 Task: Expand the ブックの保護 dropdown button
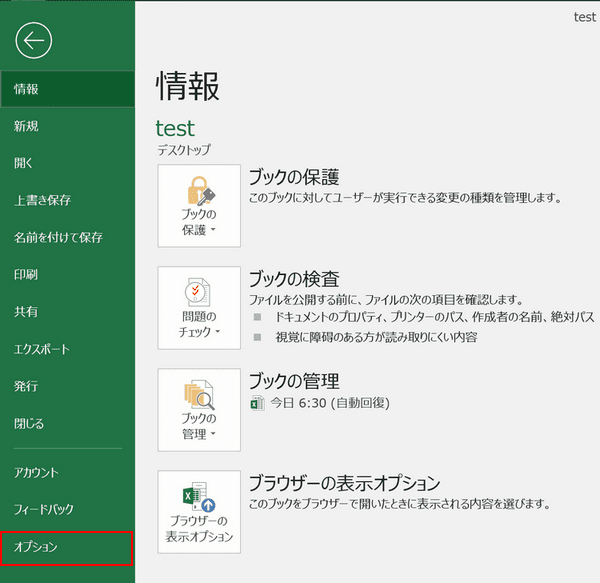(199, 206)
